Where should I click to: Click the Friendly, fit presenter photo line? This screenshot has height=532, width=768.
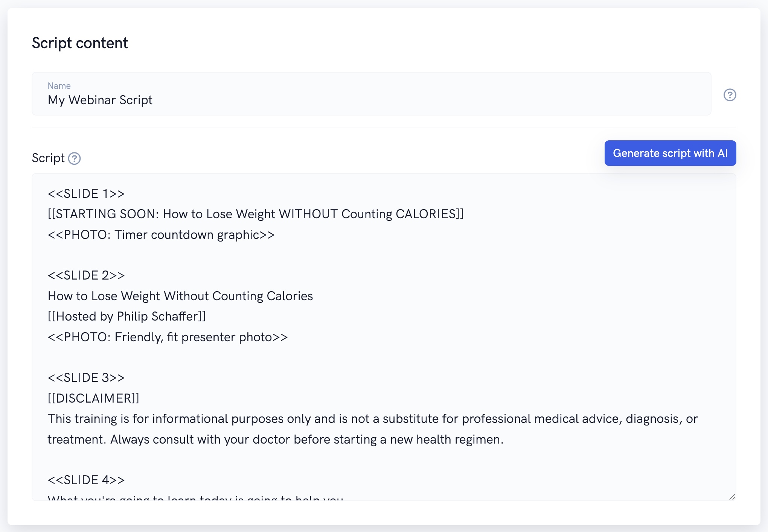pyautogui.click(x=168, y=337)
